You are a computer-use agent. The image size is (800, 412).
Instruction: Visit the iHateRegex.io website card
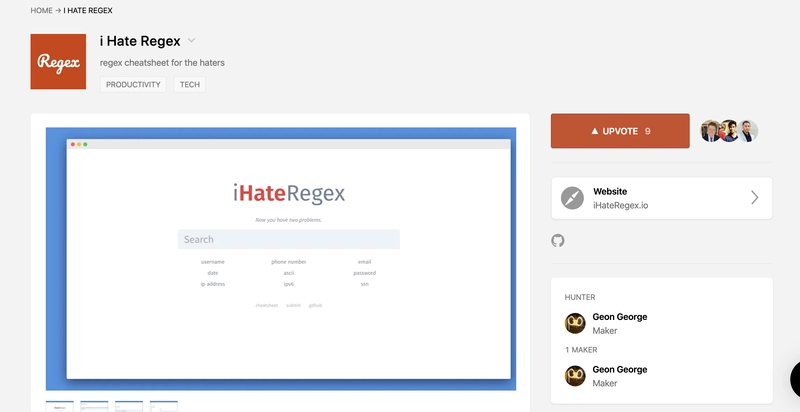click(662, 198)
